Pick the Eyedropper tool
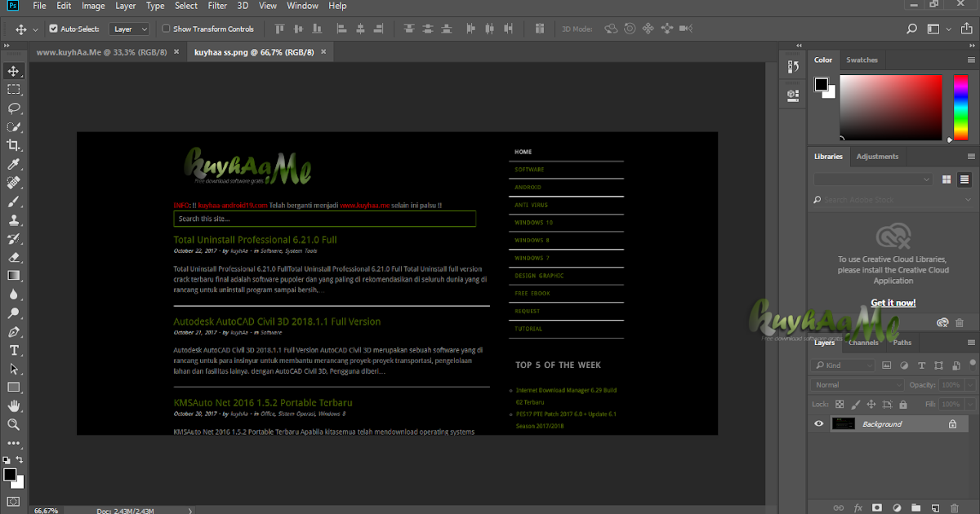 [14, 164]
